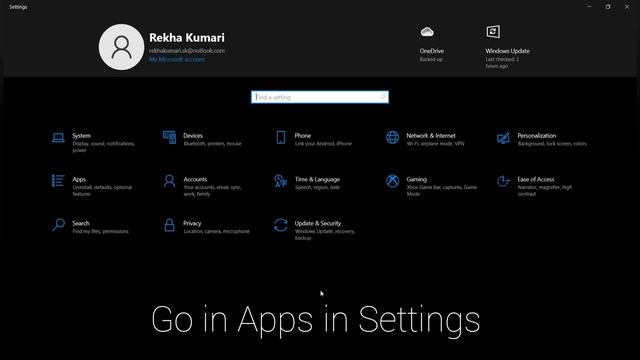The height and width of the screenshot is (360, 640).
Task: Click the Time & Language title
Action: click(317, 179)
